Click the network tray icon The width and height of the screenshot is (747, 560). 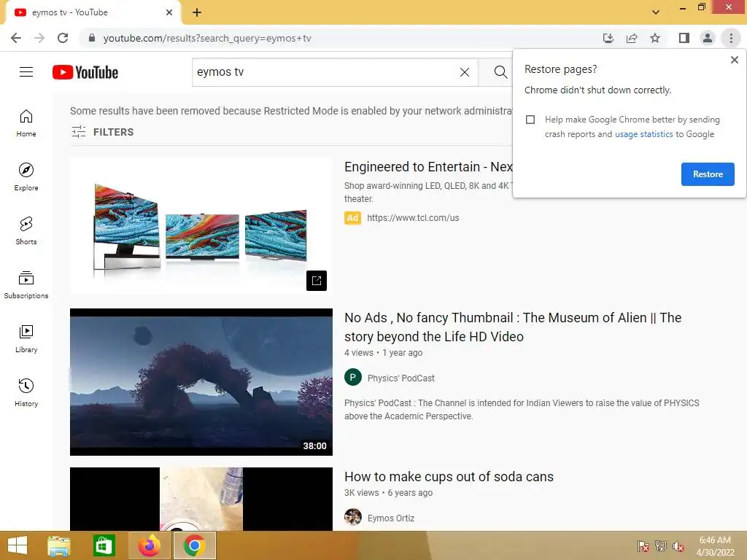661,546
